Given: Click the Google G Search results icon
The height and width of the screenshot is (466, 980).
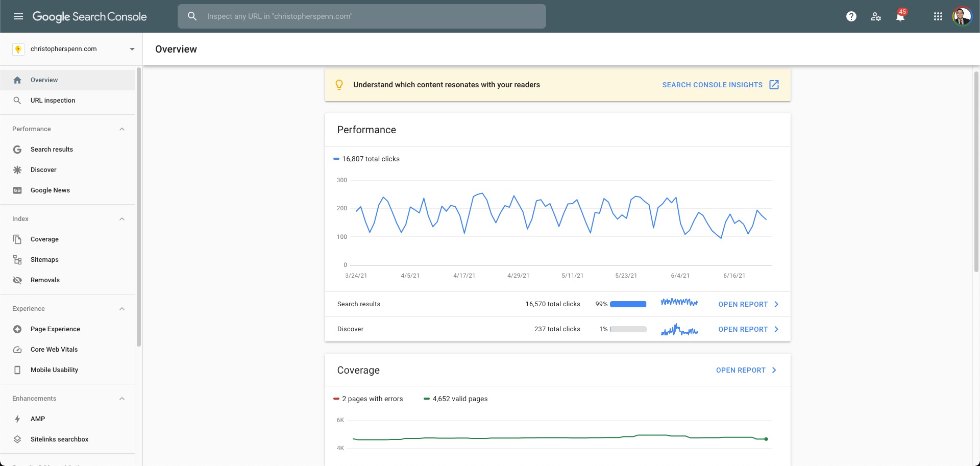Looking at the screenshot, I should tap(17, 150).
